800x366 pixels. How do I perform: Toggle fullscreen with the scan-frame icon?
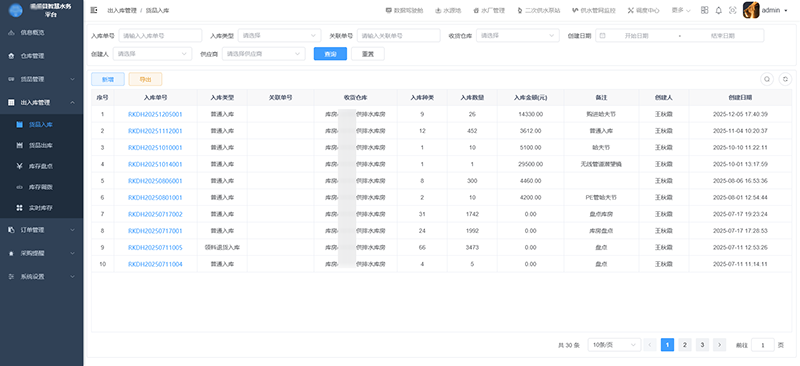(x=733, y=10)
